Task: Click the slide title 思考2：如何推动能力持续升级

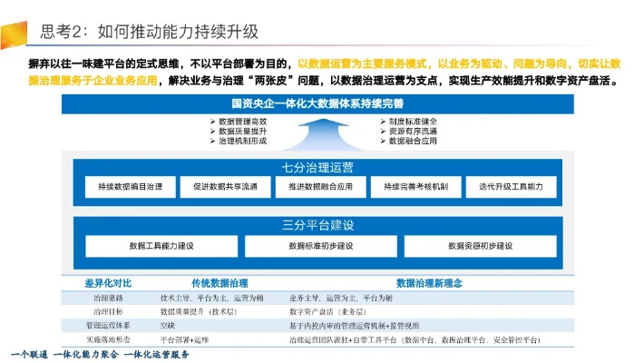Action: [x=150, y=32]
